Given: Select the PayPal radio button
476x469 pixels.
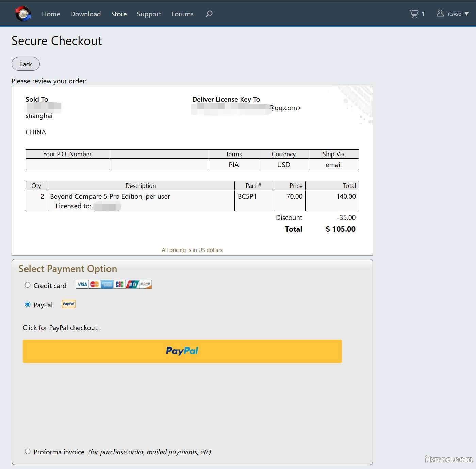Looking at the screenshot, I should pyautogui.click(x=28, y=305).
